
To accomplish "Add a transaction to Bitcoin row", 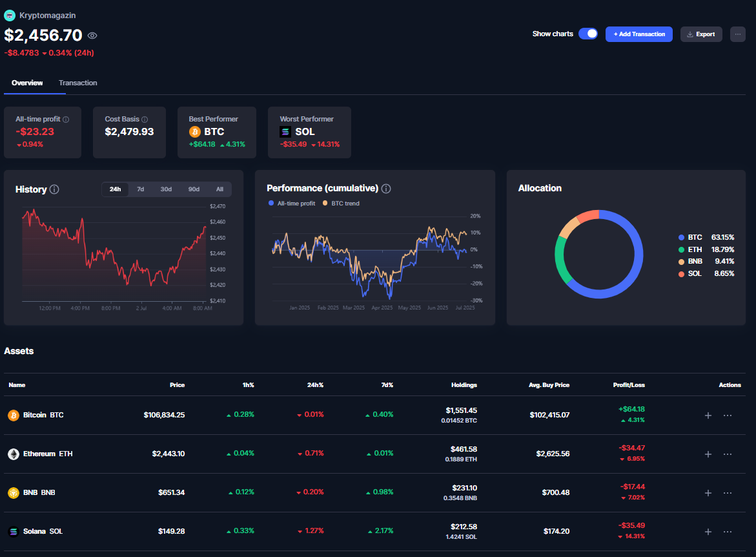I will point(708,415).
